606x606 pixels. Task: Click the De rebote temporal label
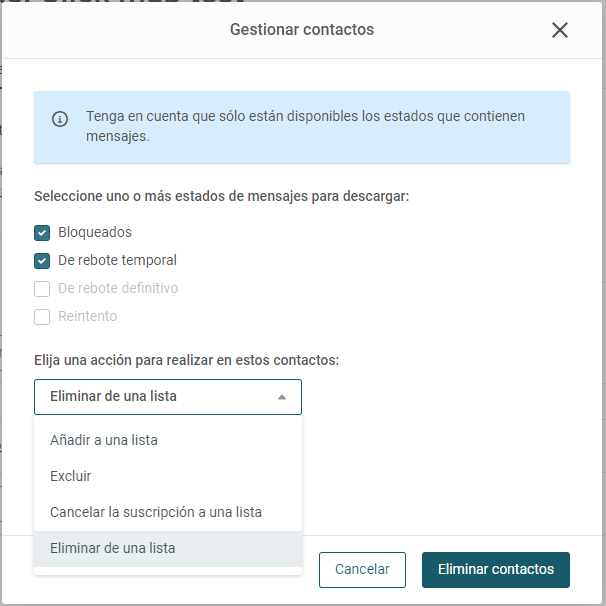point(117,260)
